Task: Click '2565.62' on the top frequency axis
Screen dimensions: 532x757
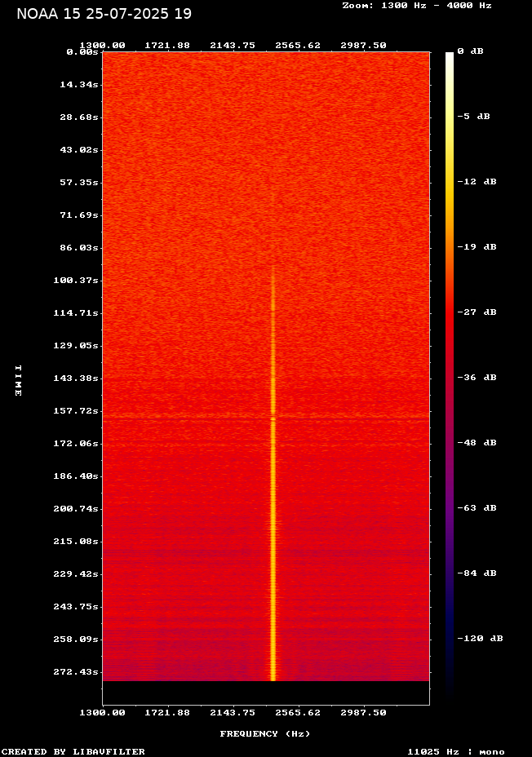Action: (298, 46)
